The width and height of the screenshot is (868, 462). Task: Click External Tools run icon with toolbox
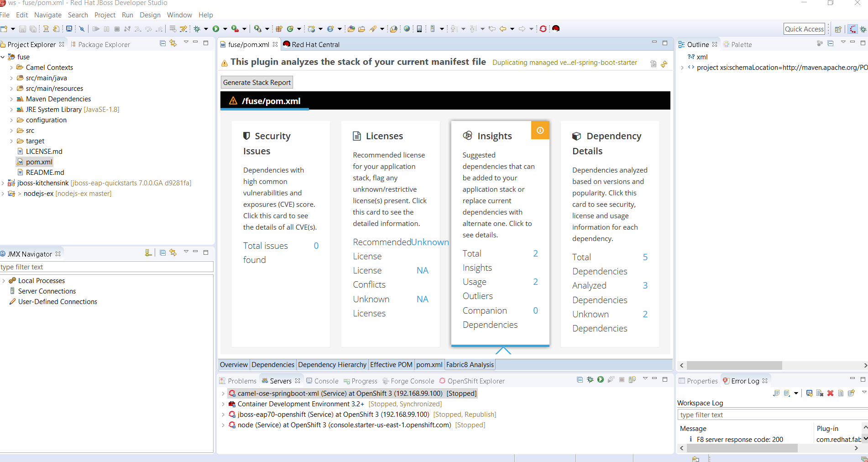[x=235, y=29]
